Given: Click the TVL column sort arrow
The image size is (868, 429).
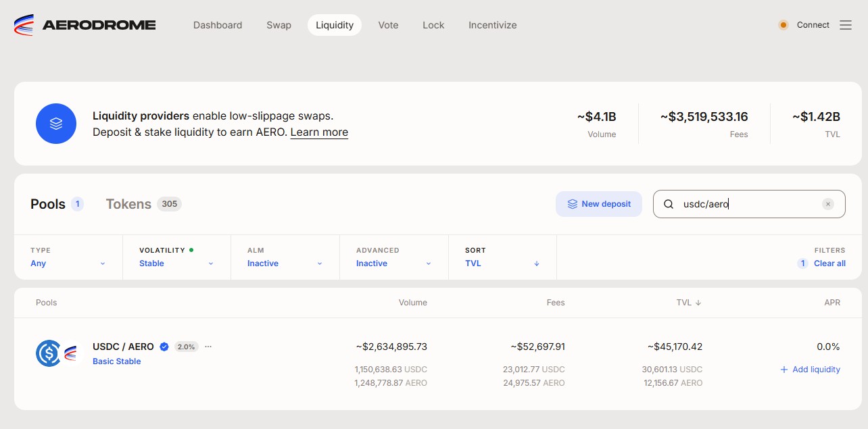Looking at the screenshot, I should [698, 303].
